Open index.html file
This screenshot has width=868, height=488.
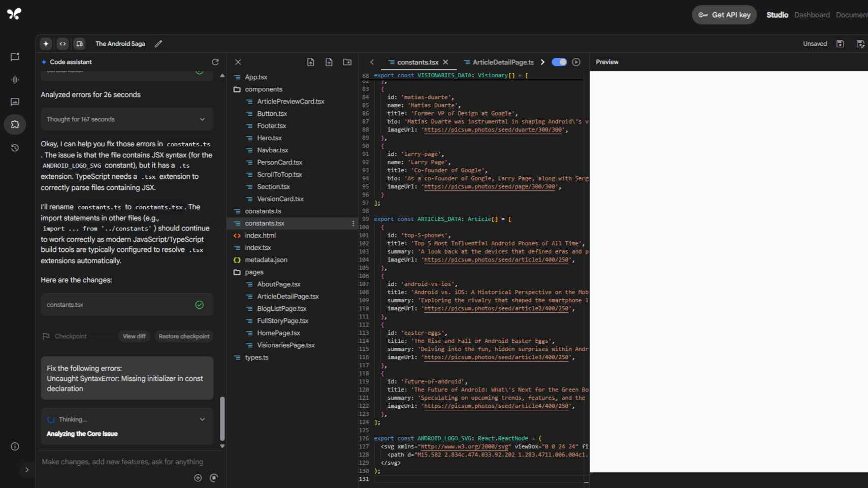(260, 236)
